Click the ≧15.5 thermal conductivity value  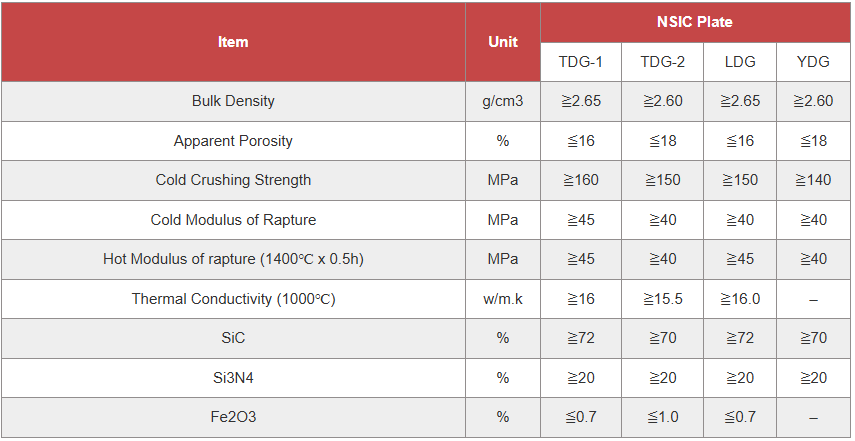click(663, 299)
